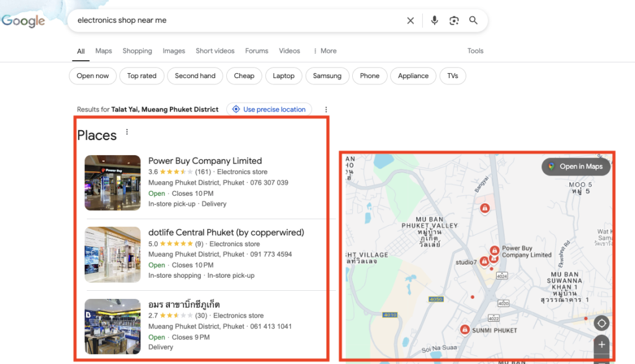This screenshot has height=364, width=635.
Task: Open search by image camera icon
Action: [x=454, y=20]
